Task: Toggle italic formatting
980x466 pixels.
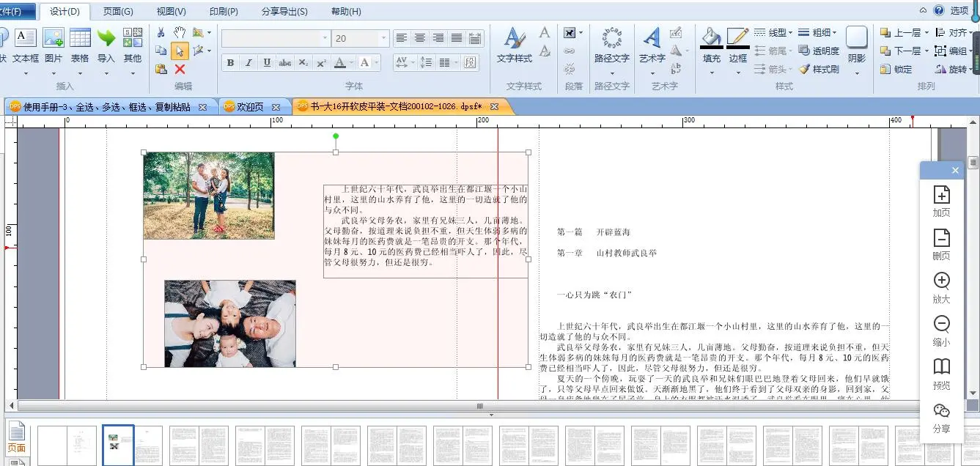Action: click(248, 63)
